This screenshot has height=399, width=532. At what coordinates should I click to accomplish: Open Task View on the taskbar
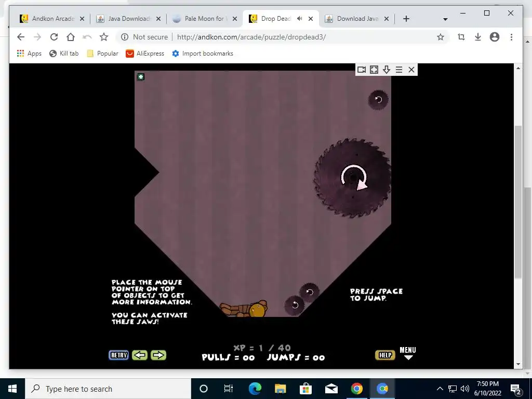(229, 389)
